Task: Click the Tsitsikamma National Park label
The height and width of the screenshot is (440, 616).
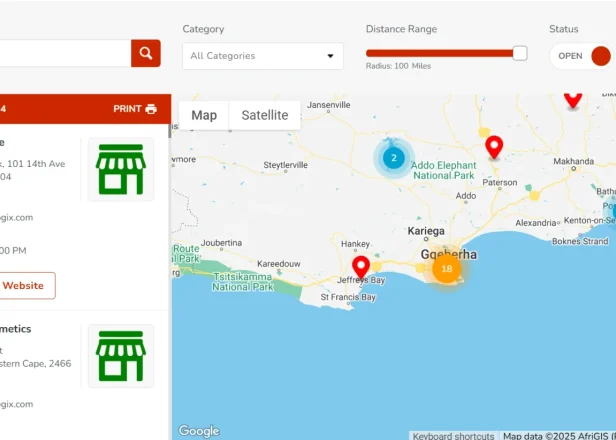Action: pos(242,282)
